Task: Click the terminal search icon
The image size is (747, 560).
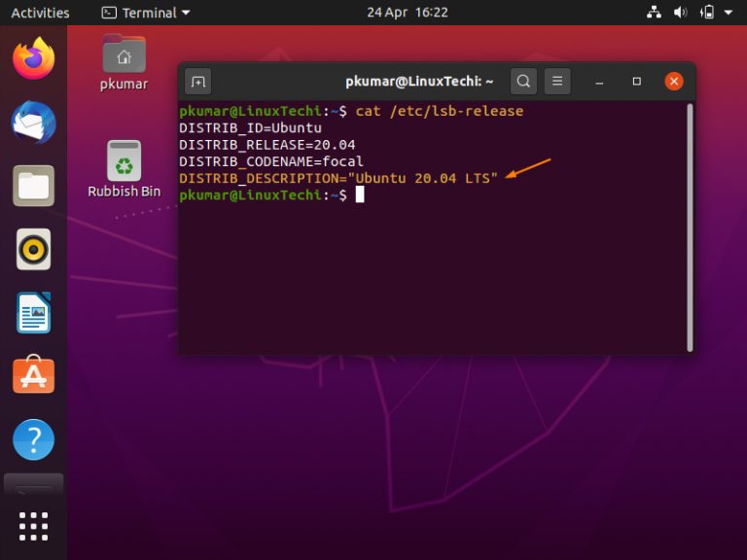Action: point(523,81)
